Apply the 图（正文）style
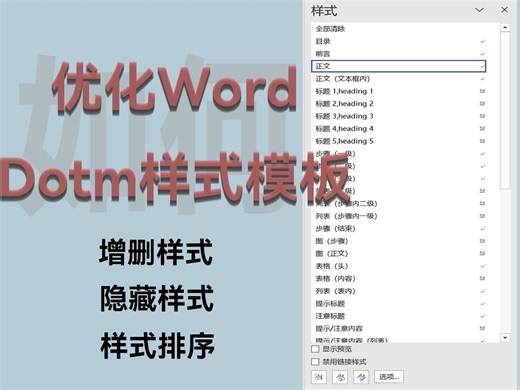 [399, 253]
